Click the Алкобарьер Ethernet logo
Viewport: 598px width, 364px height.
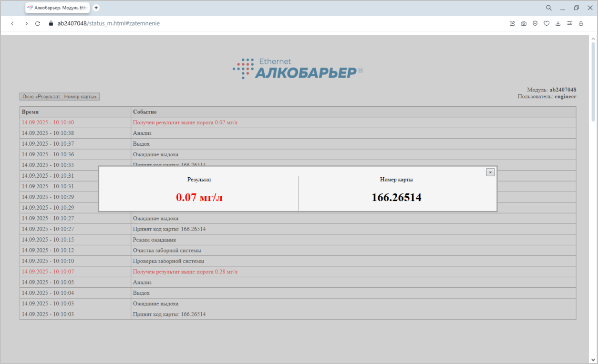click(298, 68)
